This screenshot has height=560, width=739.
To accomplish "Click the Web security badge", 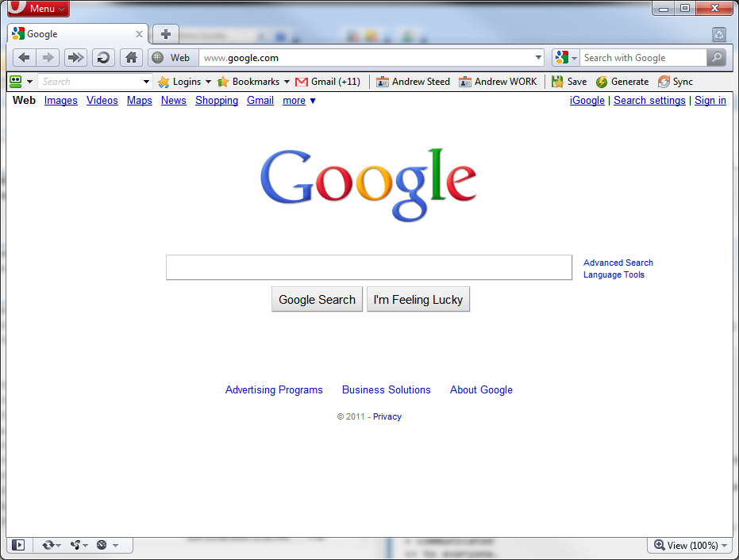I will pyautogui.click(x=173, y=57).
